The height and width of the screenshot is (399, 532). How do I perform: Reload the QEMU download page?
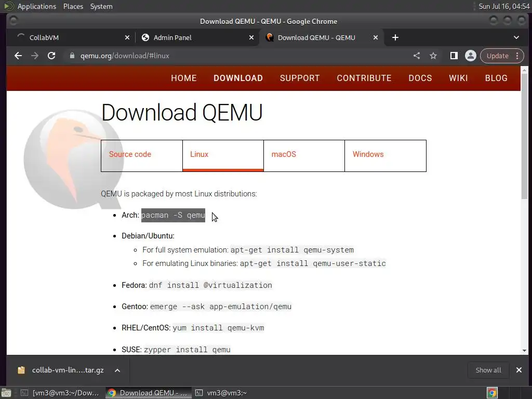pyautogui.click(x=51, y=56)
